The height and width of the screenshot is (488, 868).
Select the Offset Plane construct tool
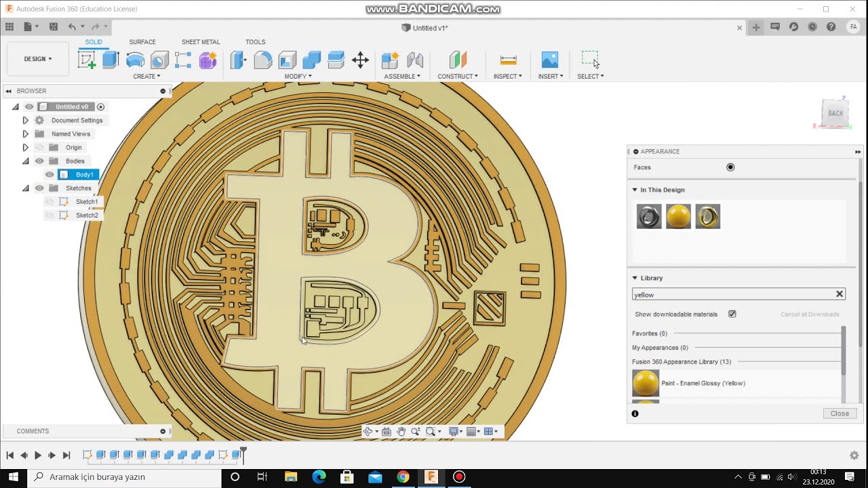(x=458, y=60)
